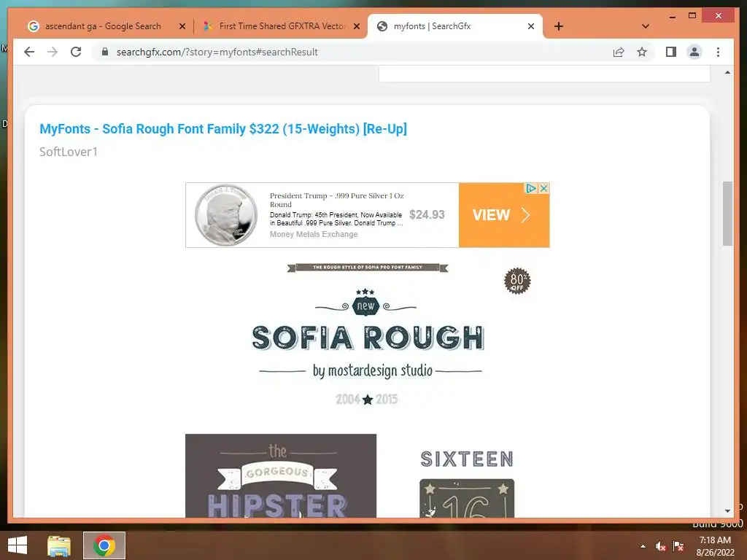Click the Gorgeous Hipster preview image

pyautogui.click(x=281, y=475)
